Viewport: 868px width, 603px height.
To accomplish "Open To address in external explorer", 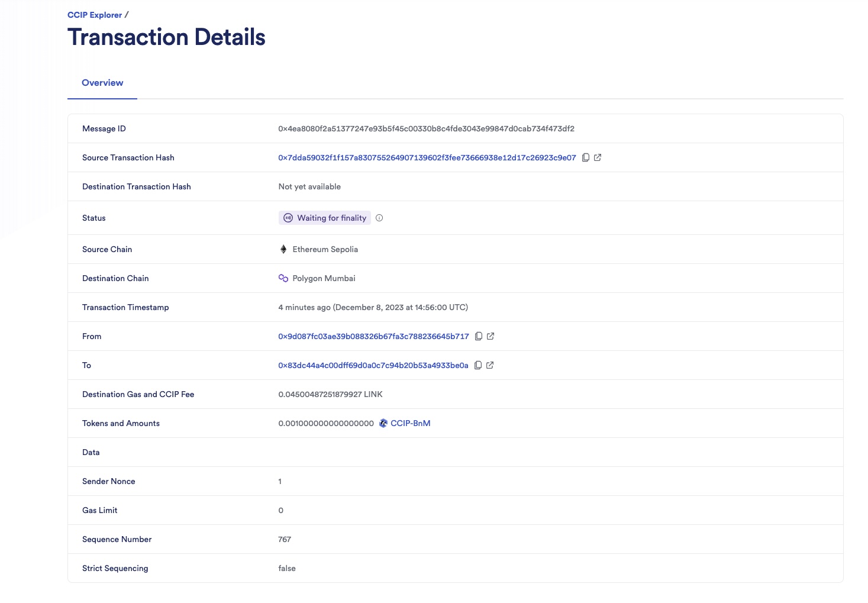I will tap(490, 365).
